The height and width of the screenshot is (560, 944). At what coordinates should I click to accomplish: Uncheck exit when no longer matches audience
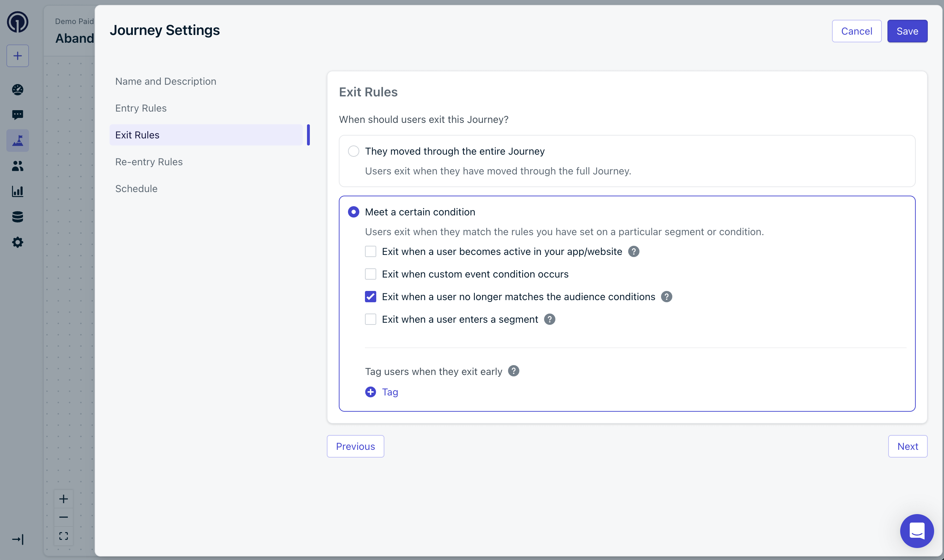click(370, 297)
